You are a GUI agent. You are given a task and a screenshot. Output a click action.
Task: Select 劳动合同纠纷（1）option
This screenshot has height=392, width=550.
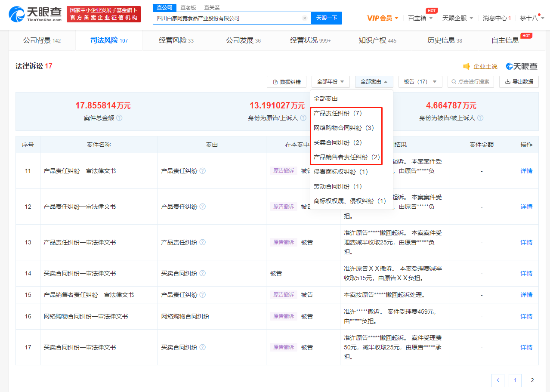coord(338,187)
